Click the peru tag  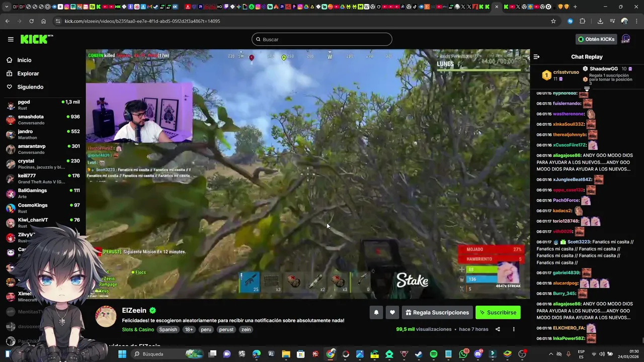pos(206,330)
